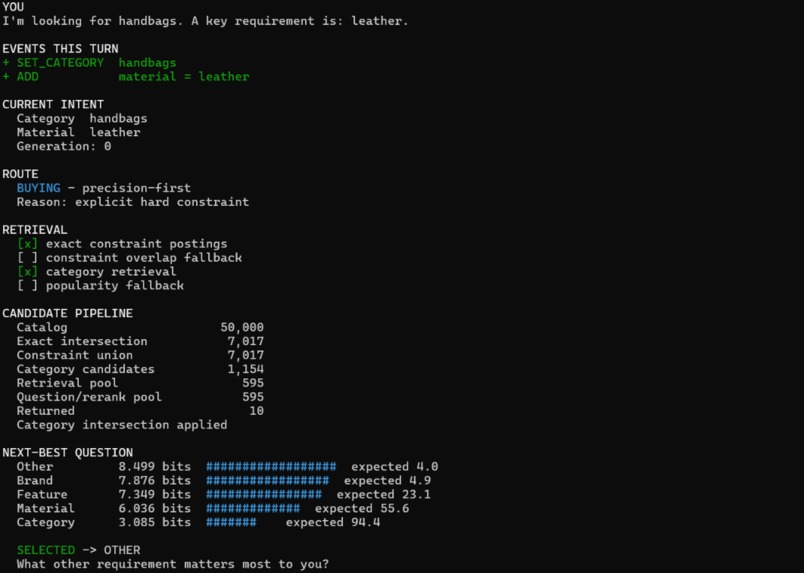Click the Brand information-gain bar
This screenshot has width=804, height=573.
[x=268, y=481]
